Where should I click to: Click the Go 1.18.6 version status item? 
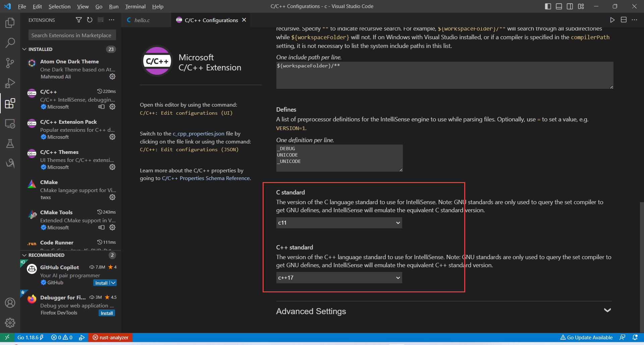point(31,337)
